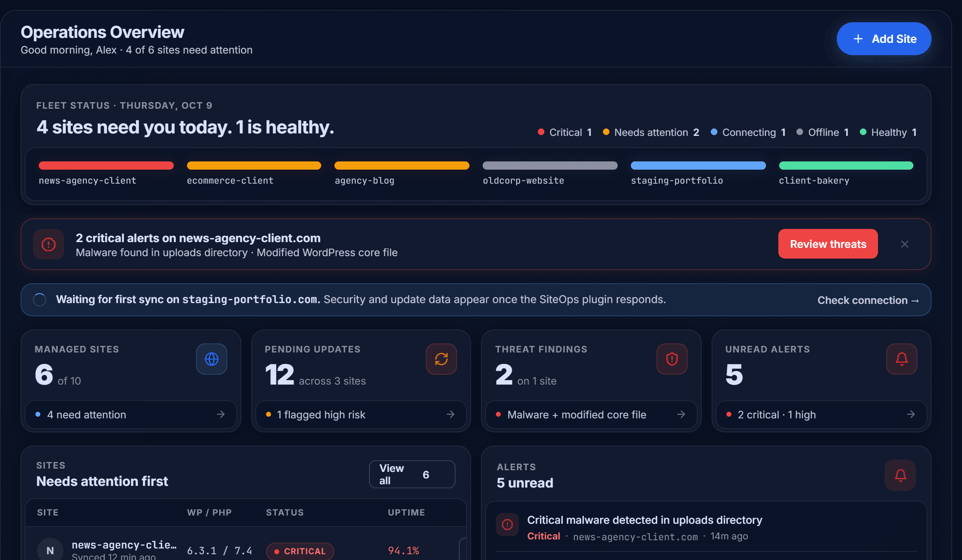Open the '4 need attention' link row
The width and height of the screenshot is (962, 560).
click(131, 415)
